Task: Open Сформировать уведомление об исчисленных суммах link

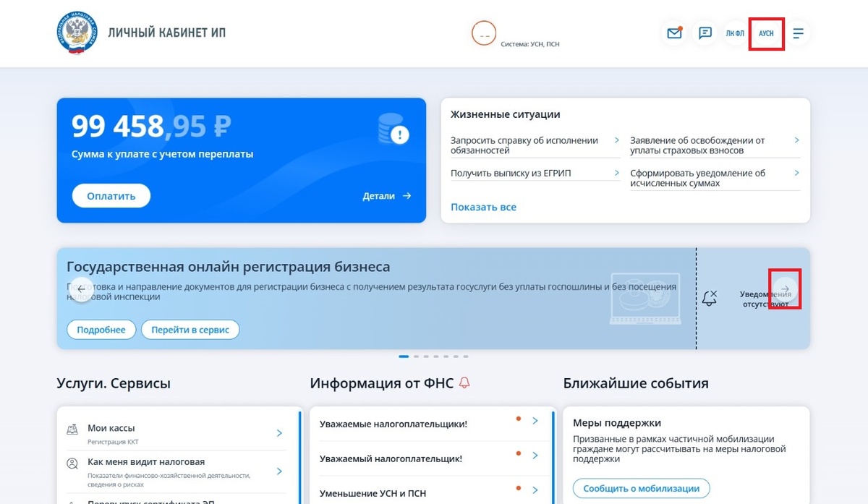Action: [697, 178]
